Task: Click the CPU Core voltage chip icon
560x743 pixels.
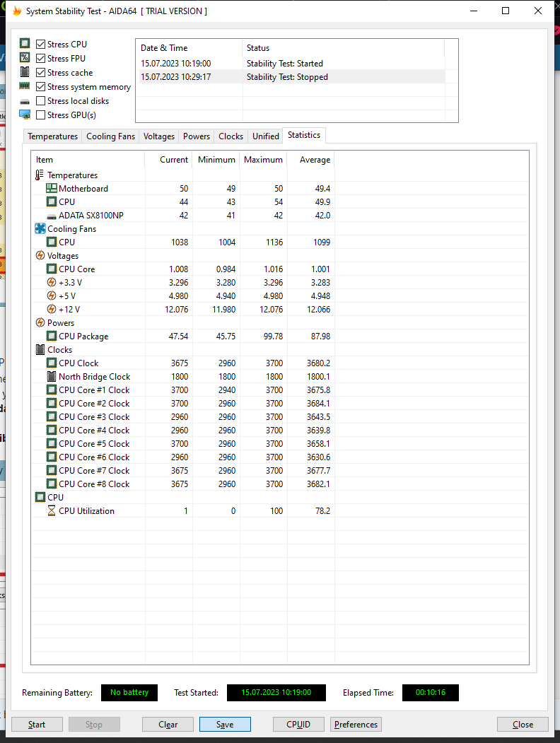Action: point(51,269)
